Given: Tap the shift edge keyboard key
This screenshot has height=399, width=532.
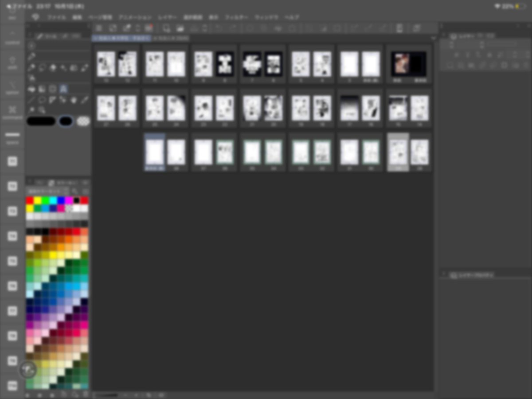Looking at the screenshot, I should tap(12, 63).
